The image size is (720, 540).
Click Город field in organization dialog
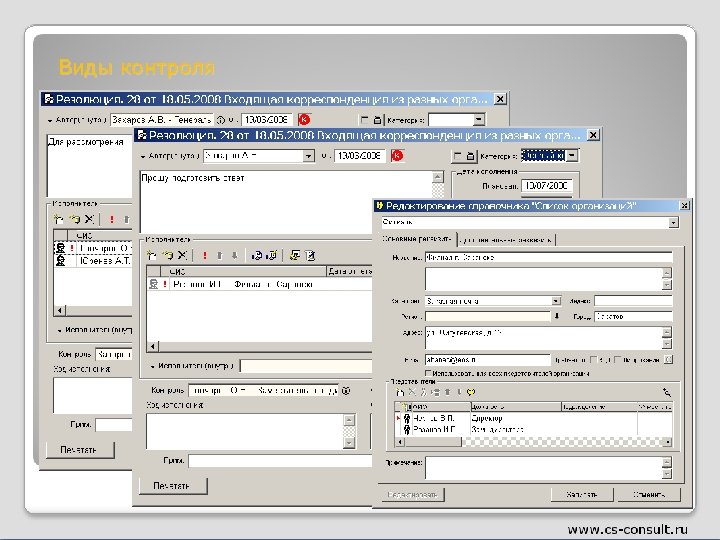633,316
